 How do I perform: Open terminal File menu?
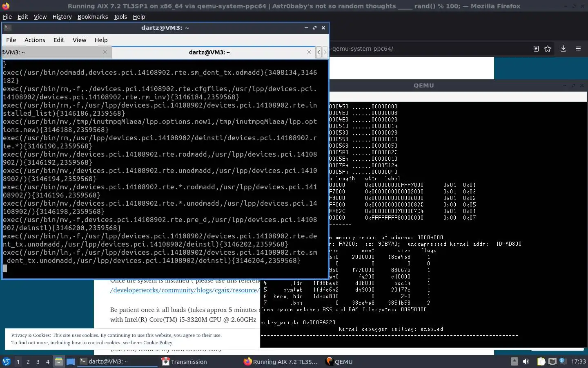[11, 40]
